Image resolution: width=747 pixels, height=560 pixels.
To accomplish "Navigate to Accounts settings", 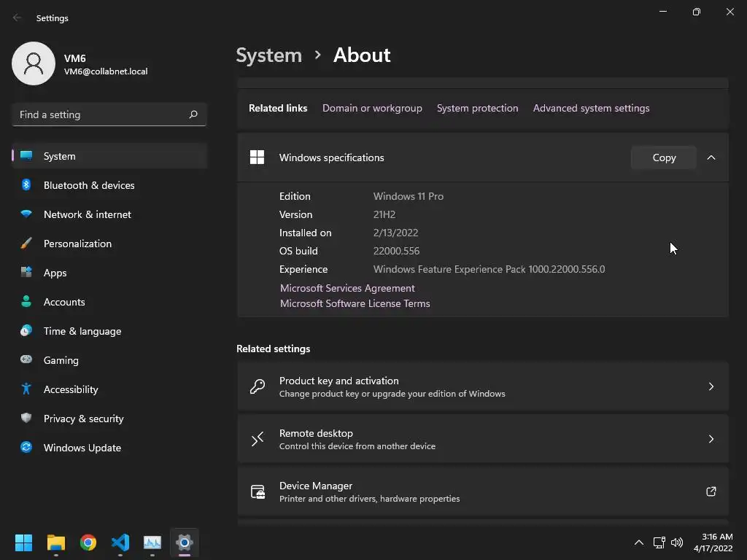I will tap(109, 301).
